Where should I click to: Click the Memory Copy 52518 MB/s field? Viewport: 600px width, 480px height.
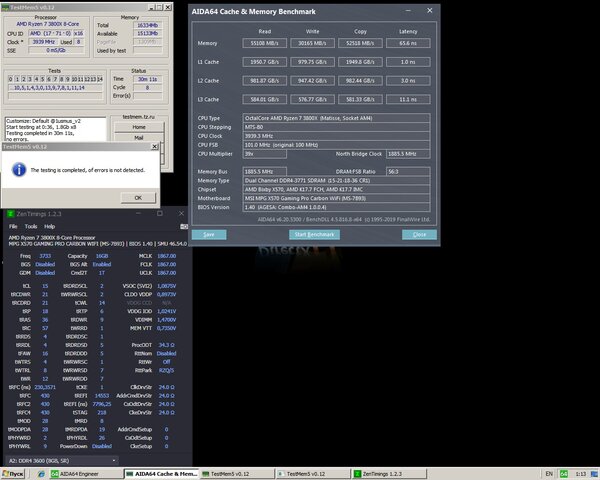tap(360, 43)
